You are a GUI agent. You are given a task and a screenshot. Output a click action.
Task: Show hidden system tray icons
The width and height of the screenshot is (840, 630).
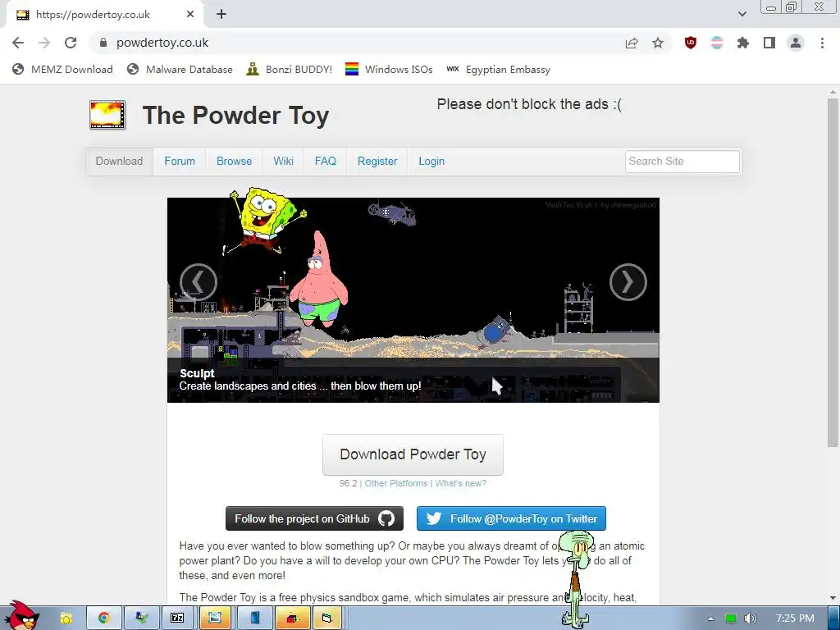tap(710, 619)
